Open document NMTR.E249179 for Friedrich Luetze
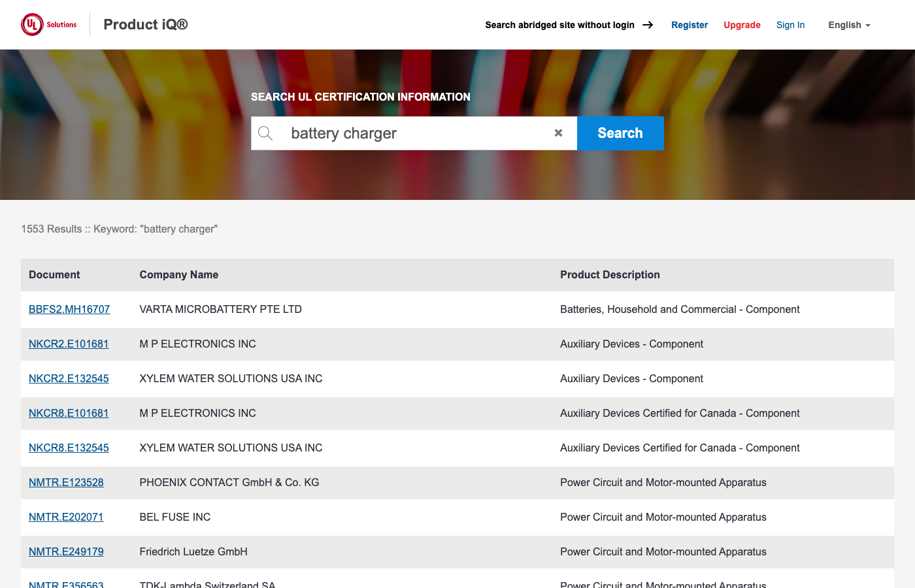Viewport: 915px width, 588px height. coord(66,551)
